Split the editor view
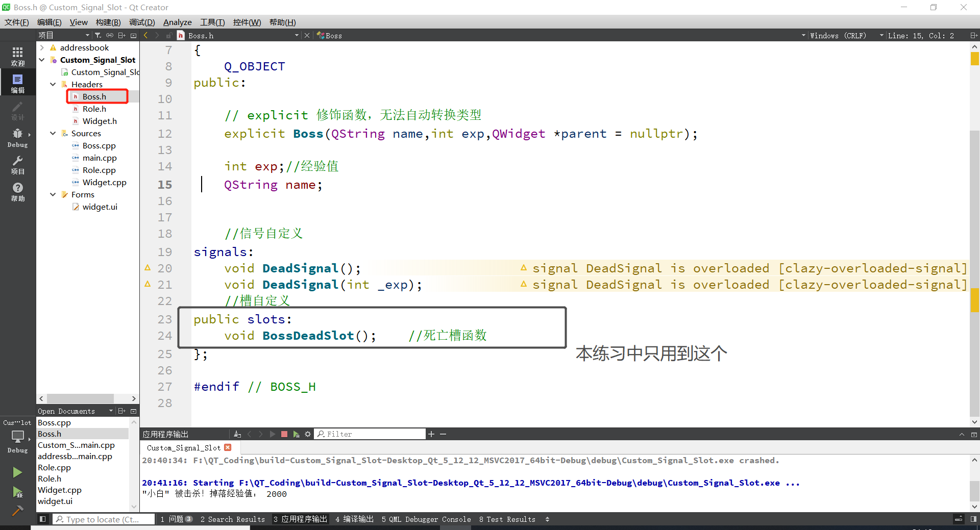 coord(973,35)
